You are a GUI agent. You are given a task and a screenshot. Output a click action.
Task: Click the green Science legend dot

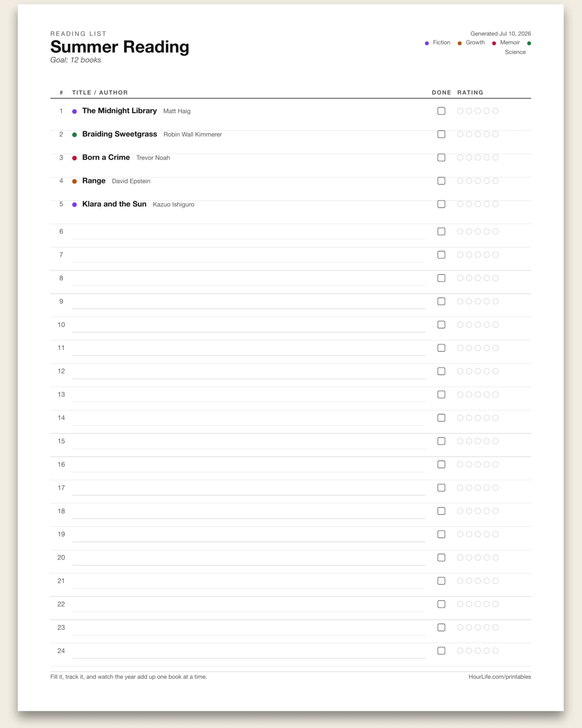coord(529,43)
